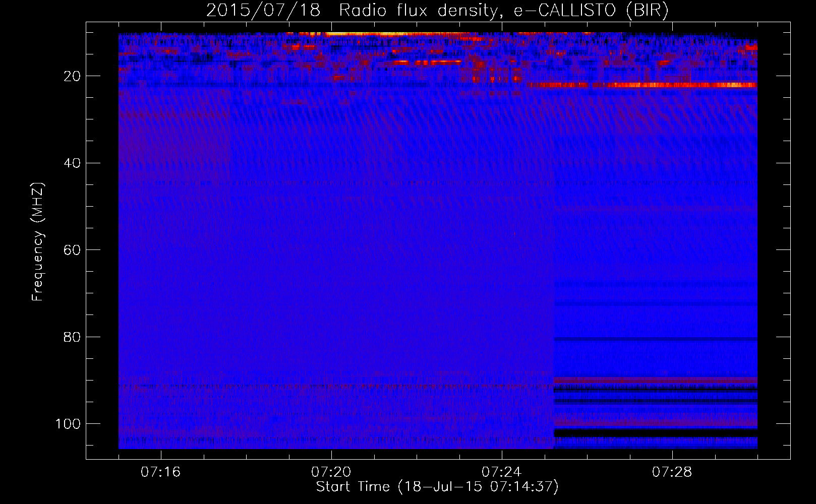
Task: Click the 'Frequency (MHZ)' axis label
Action: [x=38, y=242]
